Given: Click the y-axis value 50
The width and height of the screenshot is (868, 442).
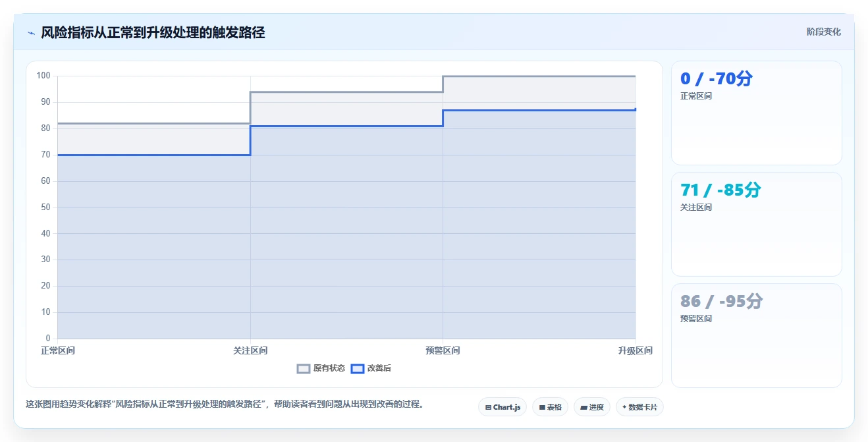Looking at the screenshot, I should [x=46, y=207].
